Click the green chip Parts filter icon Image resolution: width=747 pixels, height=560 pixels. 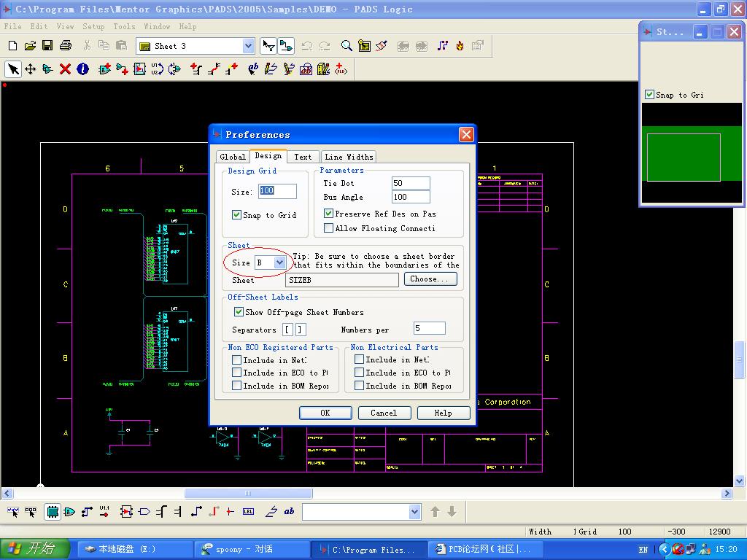click(x=53, y=512)
